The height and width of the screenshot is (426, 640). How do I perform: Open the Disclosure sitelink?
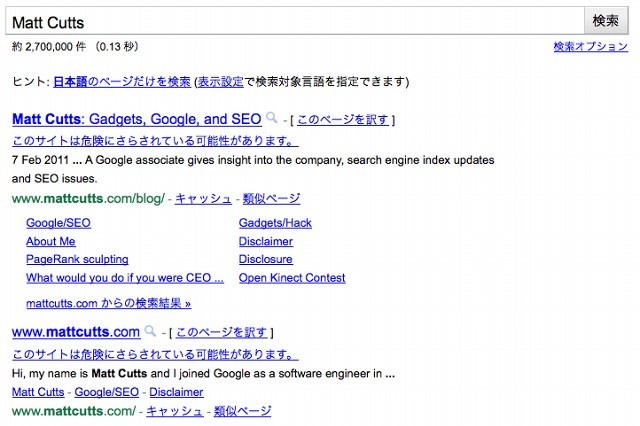[x=266, y=259]
